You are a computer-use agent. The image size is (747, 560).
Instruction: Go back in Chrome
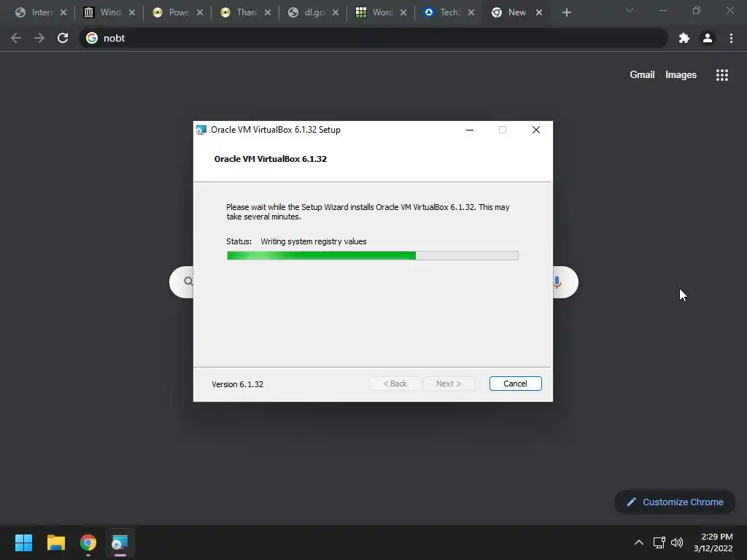pos(16,38)
